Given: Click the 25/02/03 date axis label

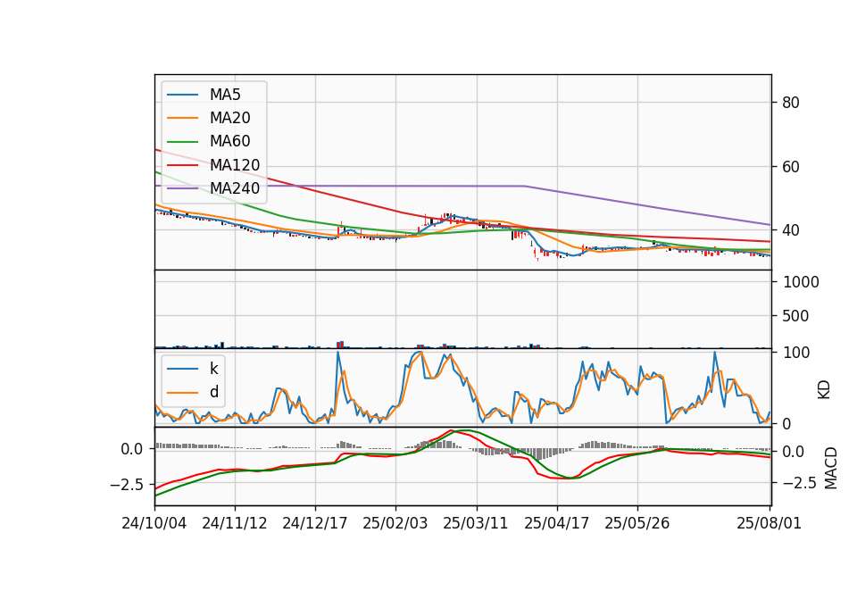Looking at the screenshot, I should pyautogui.click(x=395, y=523).
